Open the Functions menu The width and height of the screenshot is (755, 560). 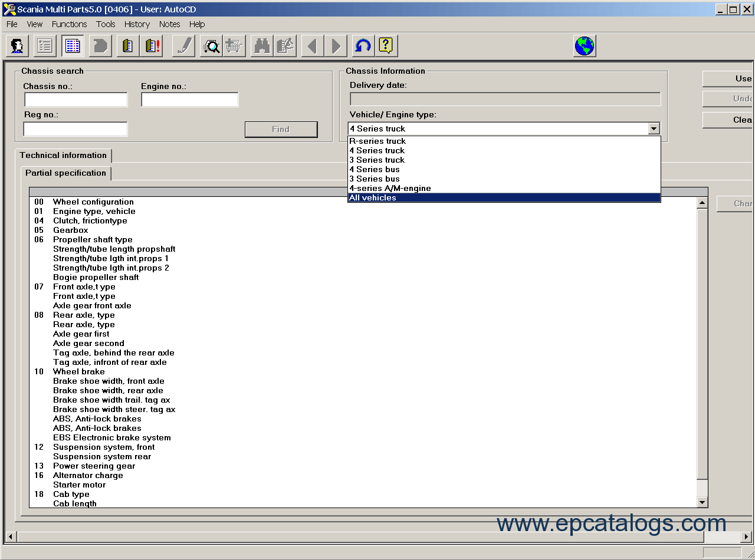pos(69,24)
